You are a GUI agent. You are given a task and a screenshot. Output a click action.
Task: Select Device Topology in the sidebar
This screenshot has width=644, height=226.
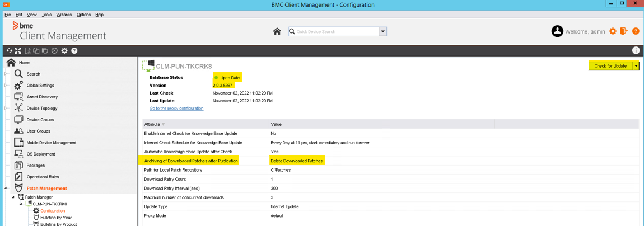42,109
